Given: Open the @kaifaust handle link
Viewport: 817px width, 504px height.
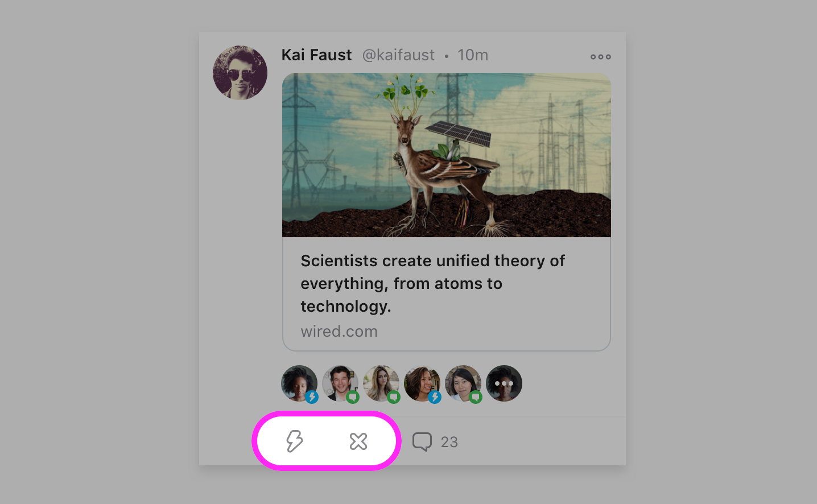Looking at the screenshot, I should (x=398, y=55).
